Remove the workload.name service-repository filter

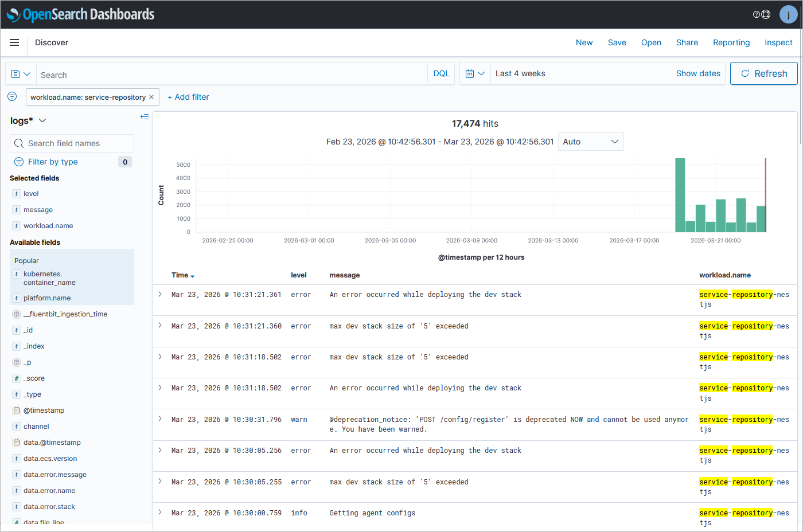point(151,97)
